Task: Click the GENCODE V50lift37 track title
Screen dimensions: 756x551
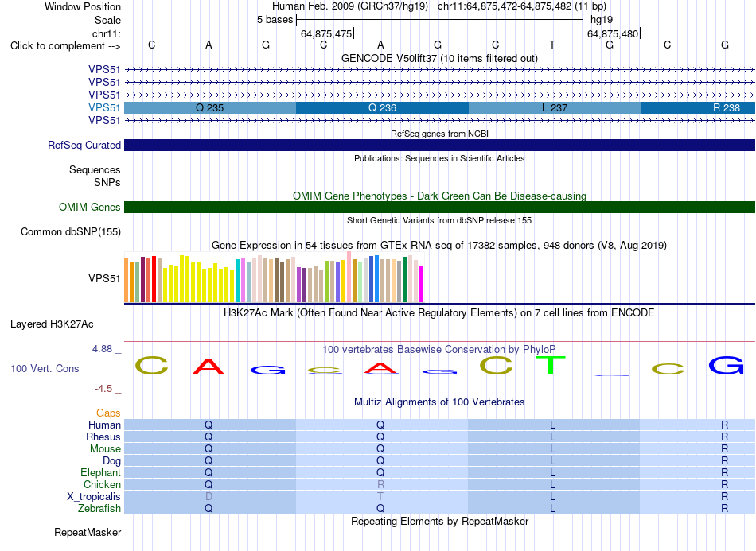Action: (x=439, y=58)
